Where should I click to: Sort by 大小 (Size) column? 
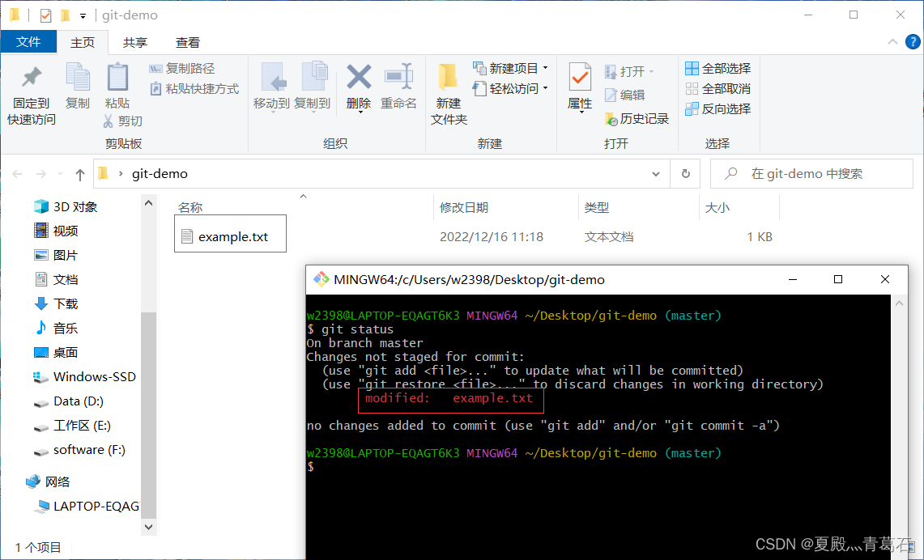point(717,207)
